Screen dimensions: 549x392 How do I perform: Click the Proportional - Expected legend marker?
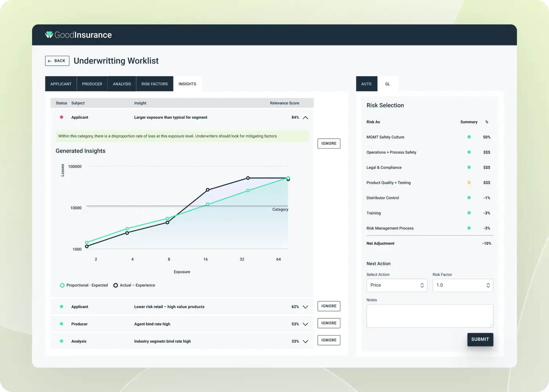pyautogui.click(x=62, y=285)
